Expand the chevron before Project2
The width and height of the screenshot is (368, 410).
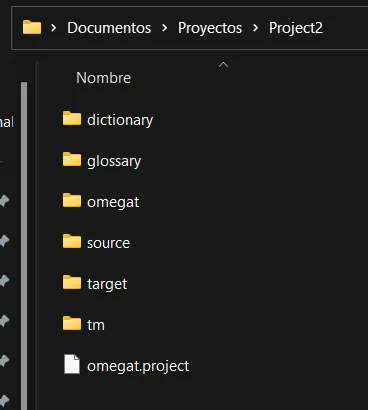[x=255, y=28]
